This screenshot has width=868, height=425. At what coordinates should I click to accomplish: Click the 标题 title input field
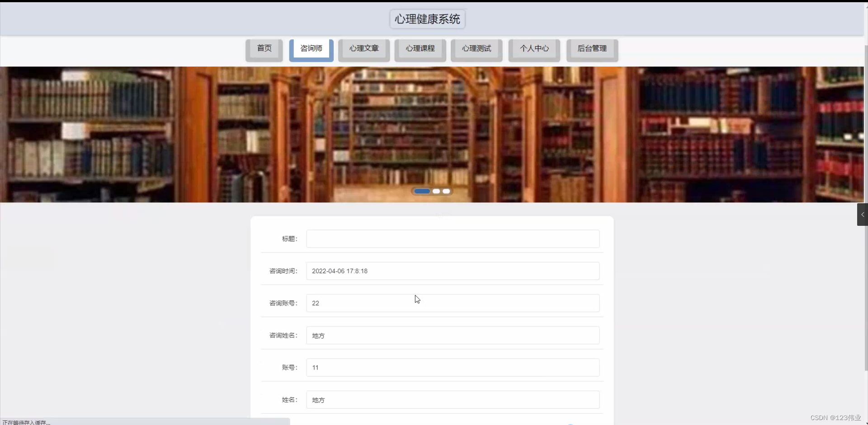coord(452,238)
